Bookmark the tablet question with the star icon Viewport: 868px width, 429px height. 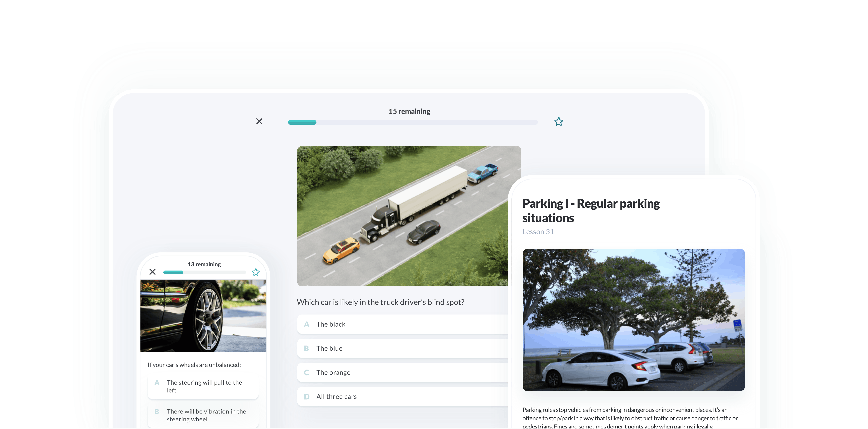tap(558, 122)
